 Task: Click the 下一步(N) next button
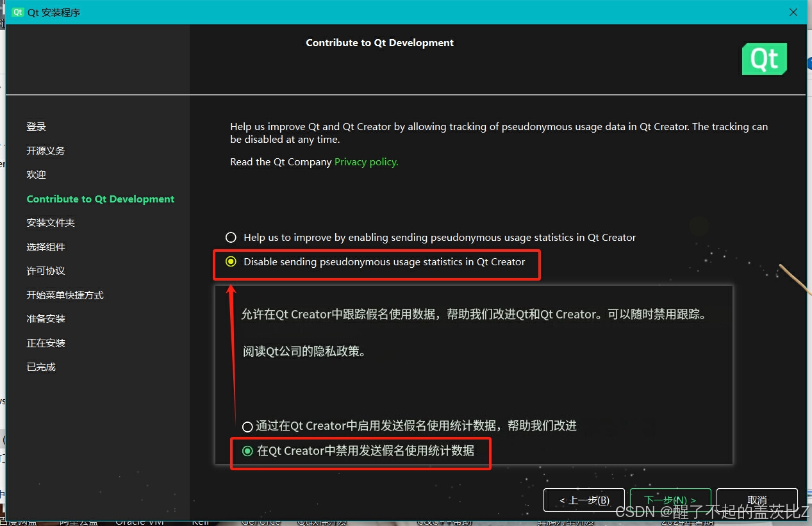pos(670,500)
